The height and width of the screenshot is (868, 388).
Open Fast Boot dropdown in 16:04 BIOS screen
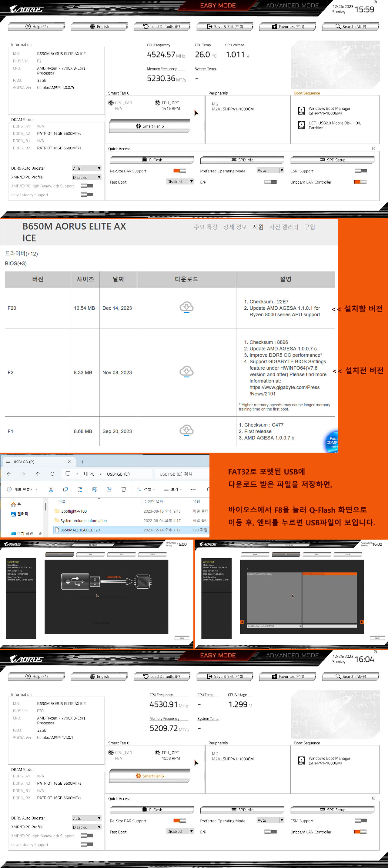point(180,831)
